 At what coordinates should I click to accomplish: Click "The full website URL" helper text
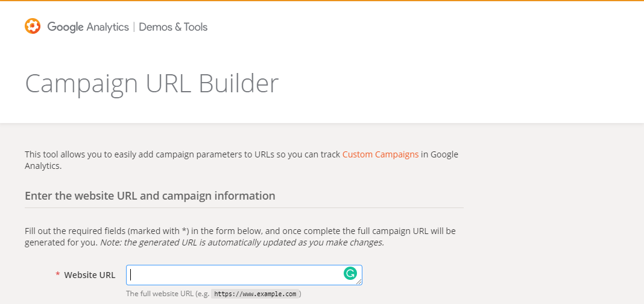pos(159,294)
